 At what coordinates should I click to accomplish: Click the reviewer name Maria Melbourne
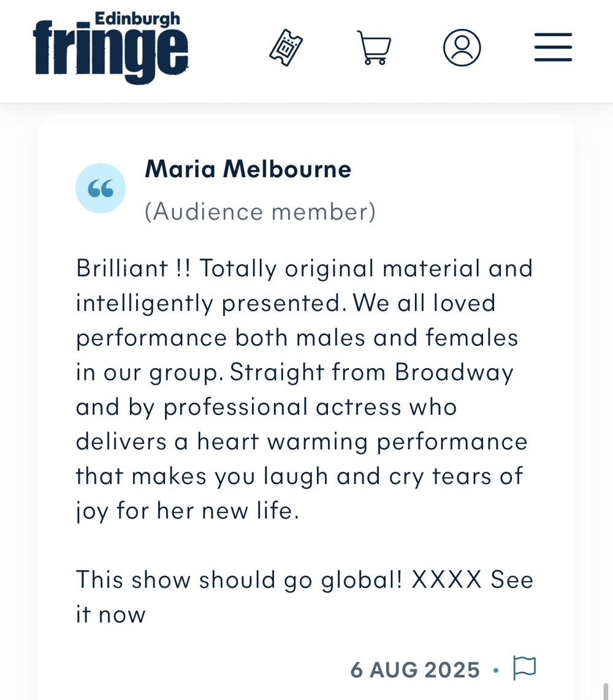(248, 169)
